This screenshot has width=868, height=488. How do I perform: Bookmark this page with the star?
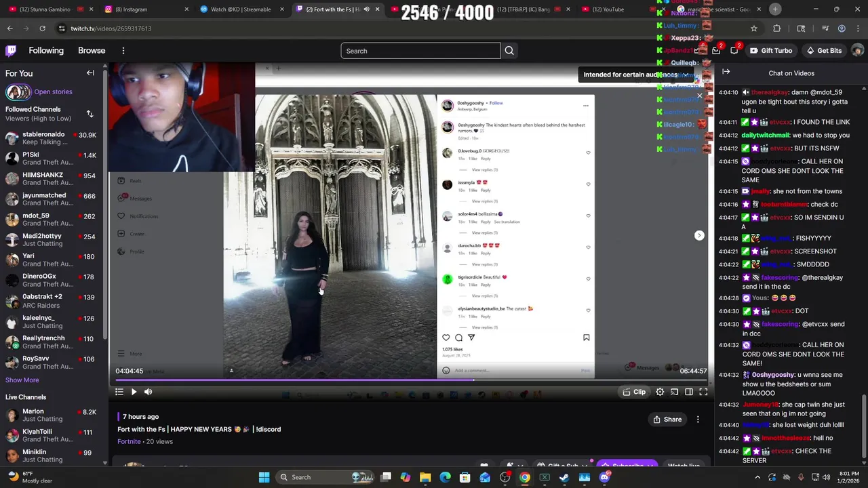tap(754, 28)
